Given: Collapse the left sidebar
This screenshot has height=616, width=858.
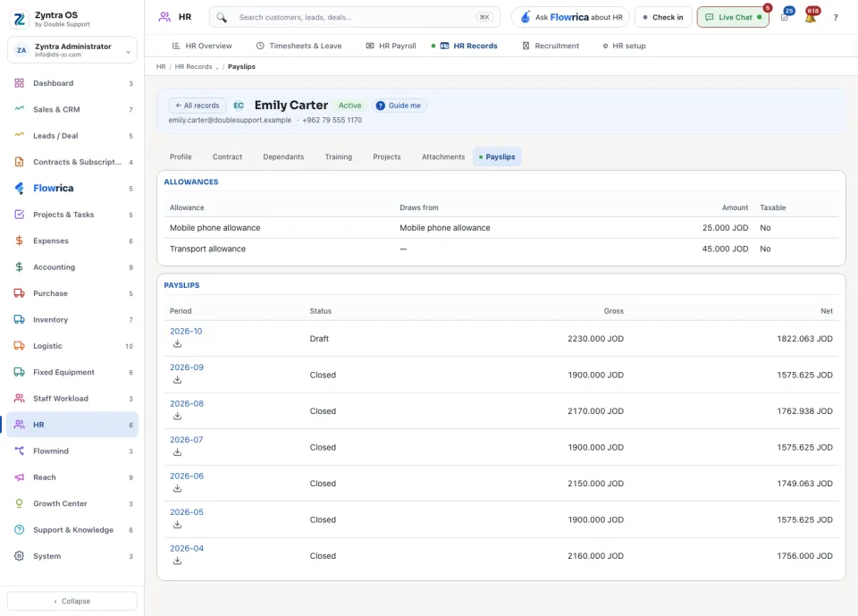Looking at the screenshot, I should click(x=72, y=601).
